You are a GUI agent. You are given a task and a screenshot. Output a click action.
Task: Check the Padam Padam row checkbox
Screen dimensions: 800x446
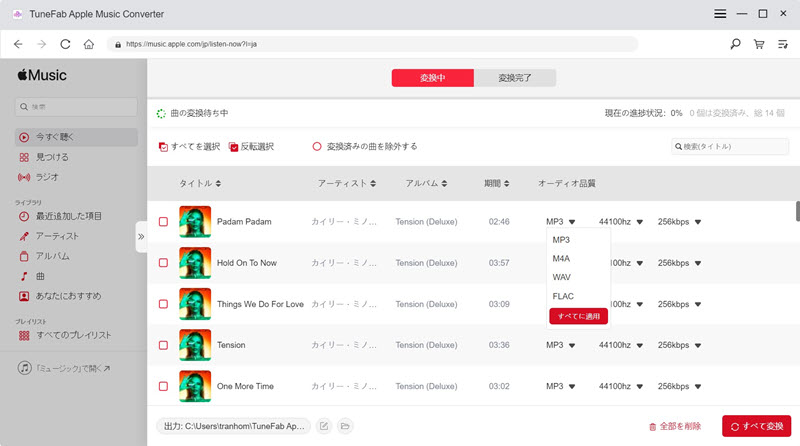163,221
